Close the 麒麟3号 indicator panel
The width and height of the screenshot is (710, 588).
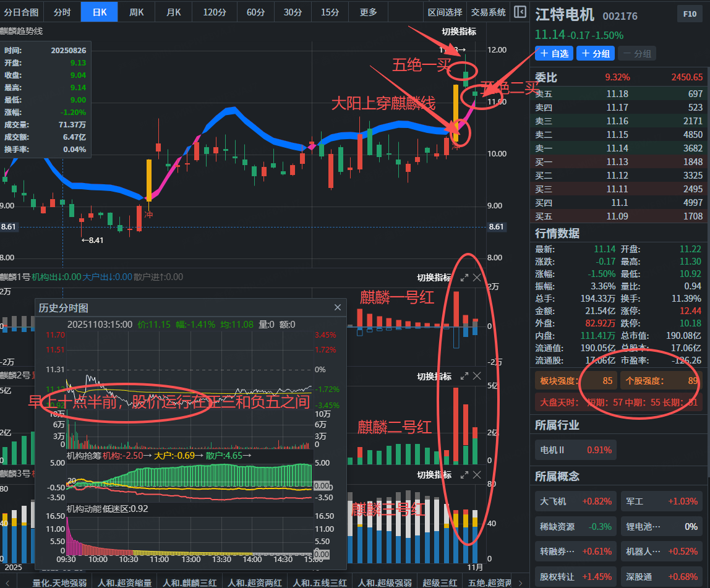pos(477,475)
